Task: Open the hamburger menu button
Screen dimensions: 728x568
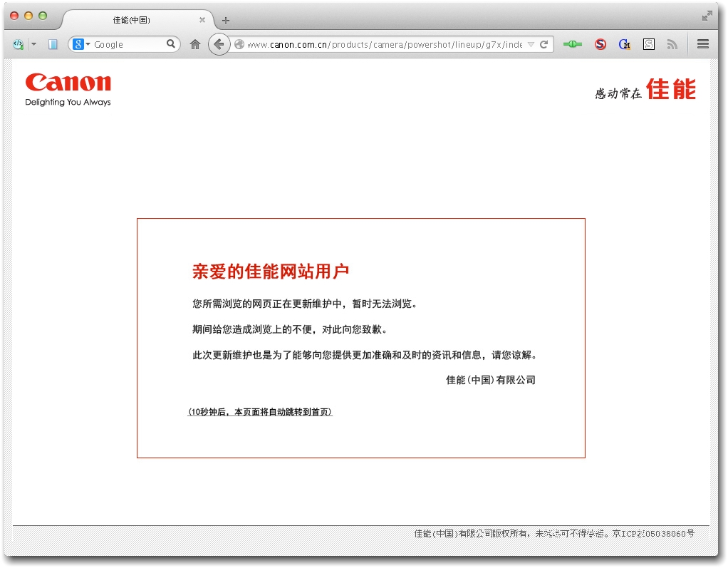Action: 703,43
